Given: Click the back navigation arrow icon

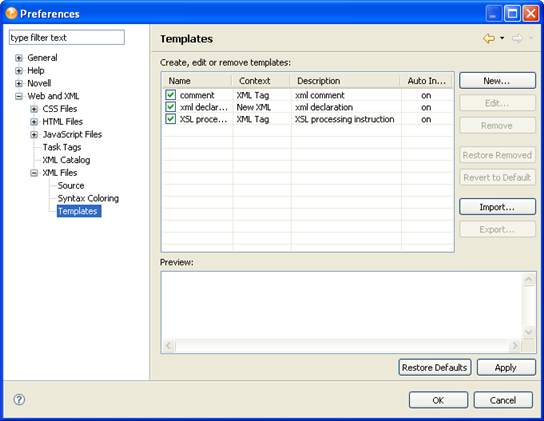Looking at the screenshot, I should [x=489, y=38].
